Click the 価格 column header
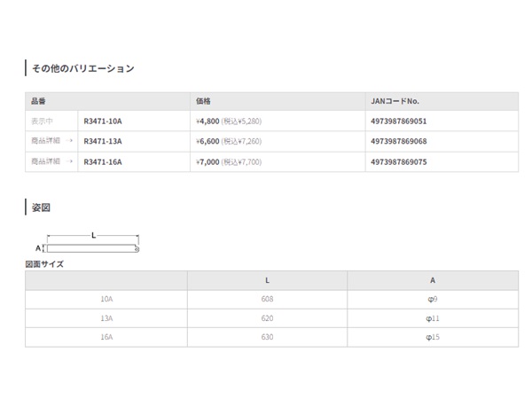Screen dimensions: 532x415 203,101
